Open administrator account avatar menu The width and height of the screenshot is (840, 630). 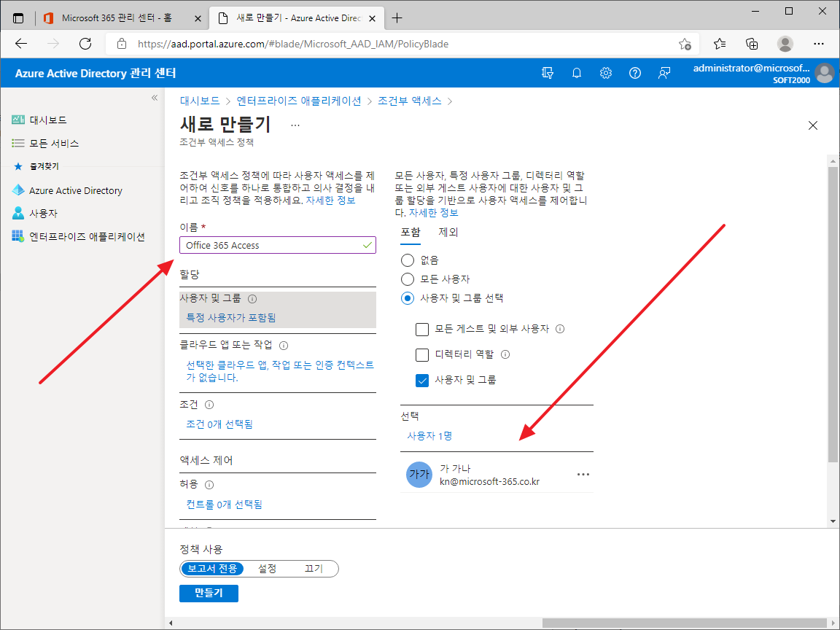click(825, 74)
